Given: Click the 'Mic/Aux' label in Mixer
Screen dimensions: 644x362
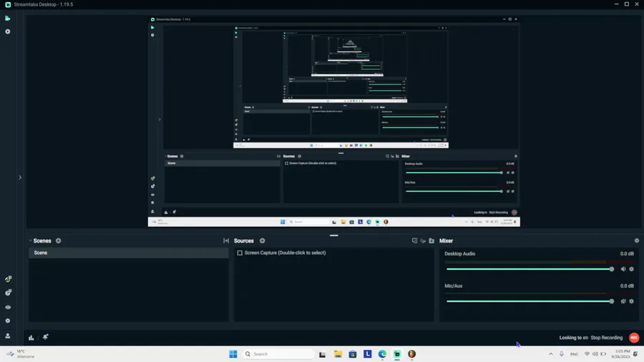Looking at the screenshot, I should point(454,286).
